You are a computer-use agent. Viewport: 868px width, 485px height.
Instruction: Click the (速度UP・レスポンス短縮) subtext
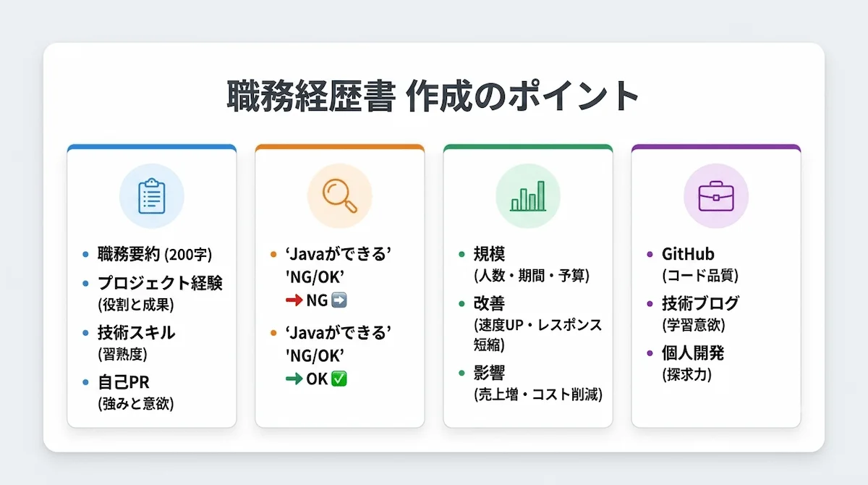[537, 334]
